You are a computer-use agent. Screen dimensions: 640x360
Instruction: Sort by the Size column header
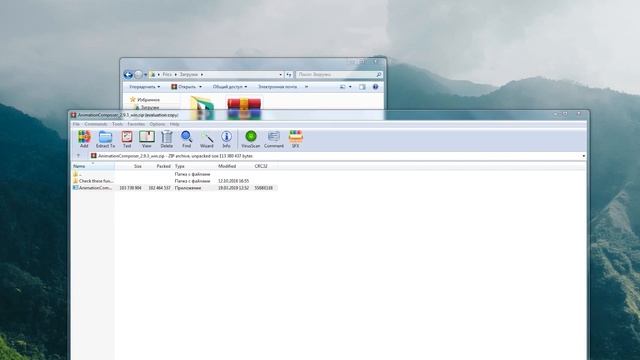[129, 166]
